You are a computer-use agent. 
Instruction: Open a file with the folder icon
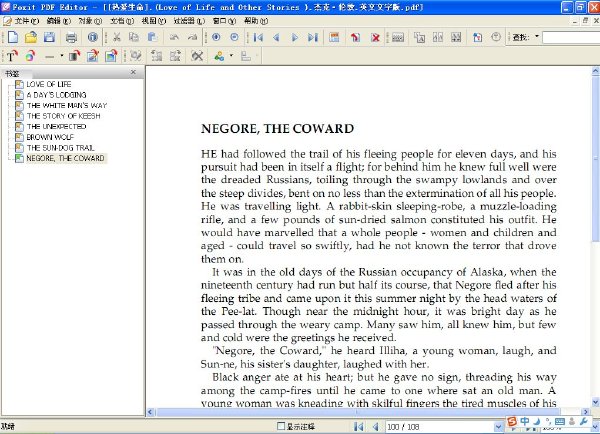click(x=31, y=37)
